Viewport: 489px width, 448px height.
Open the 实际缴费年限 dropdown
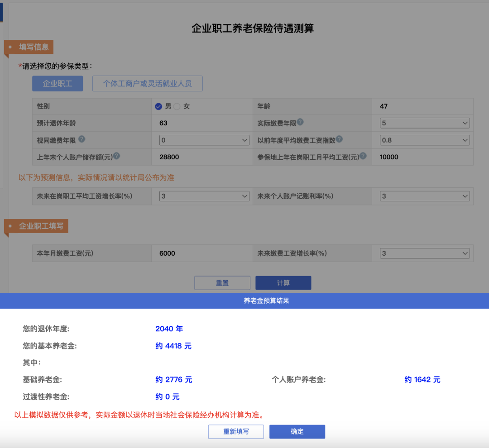424,123
